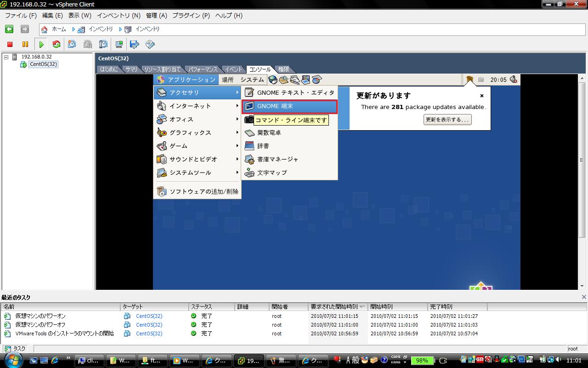
Task: Sort tasks by 要求された開始時刻 column header
Action: 338,307
